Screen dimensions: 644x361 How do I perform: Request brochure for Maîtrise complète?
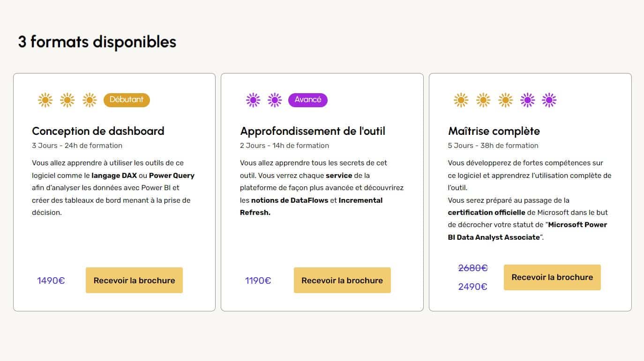552,277
